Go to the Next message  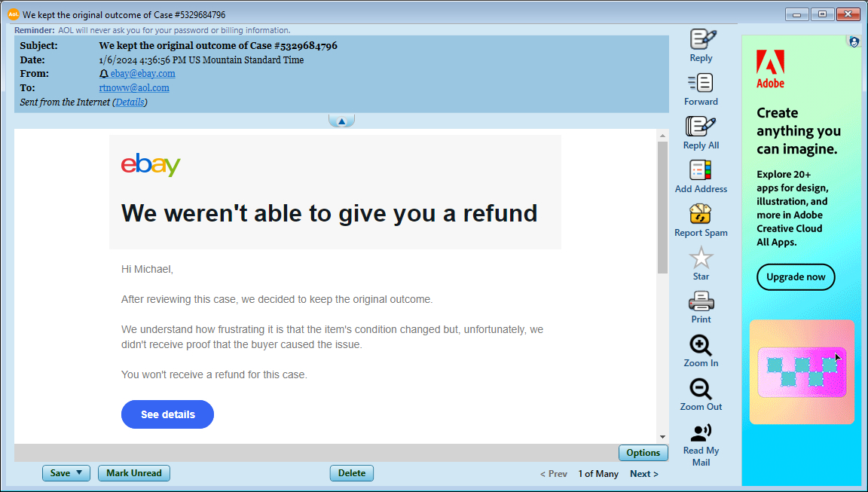coord(643,474)
